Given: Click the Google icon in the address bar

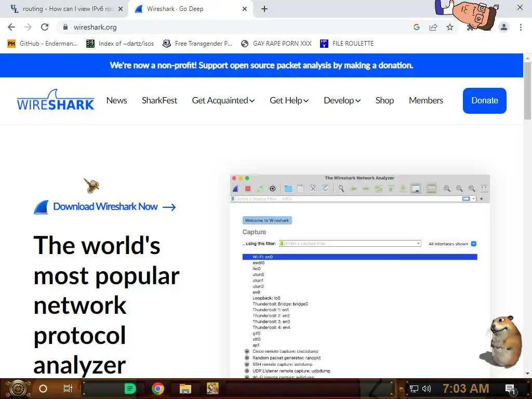Looking at the screenshot, I should click(x=417, y=27).
